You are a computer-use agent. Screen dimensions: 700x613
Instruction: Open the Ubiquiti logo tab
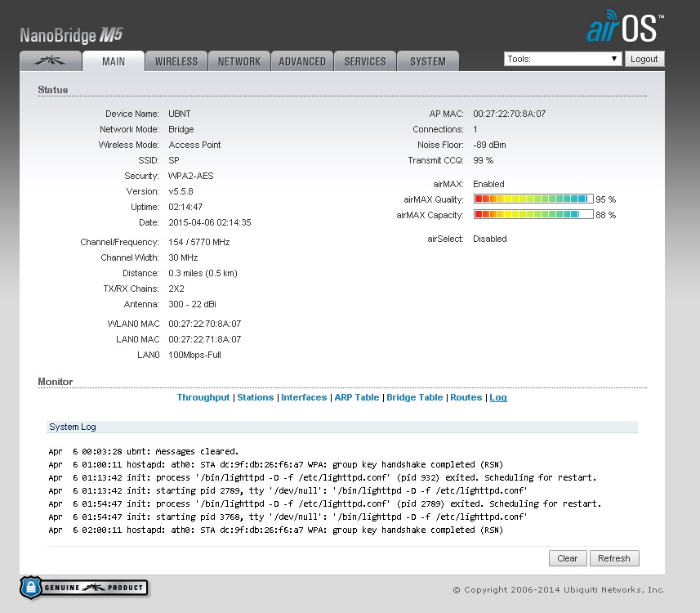[x=51, y=61]
